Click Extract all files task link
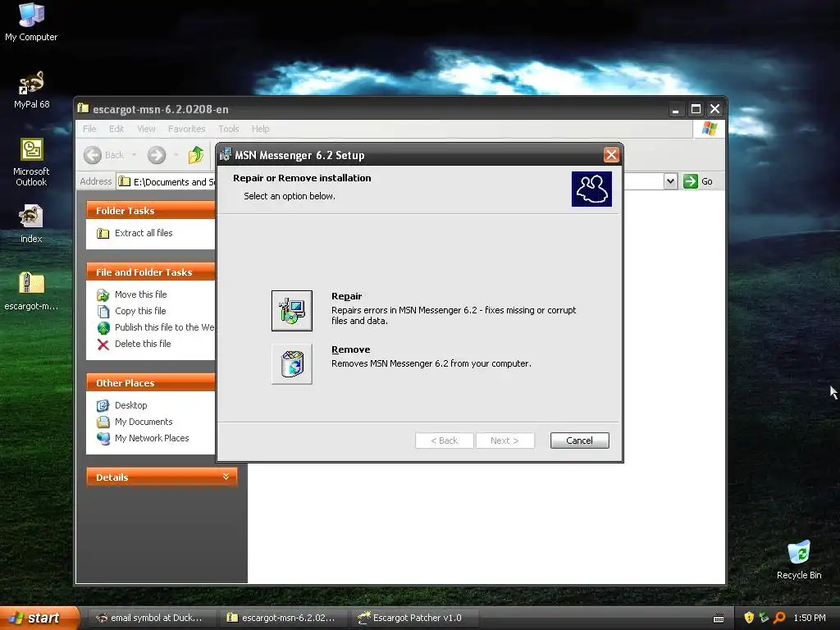840x630 pixels. point(144,233)
